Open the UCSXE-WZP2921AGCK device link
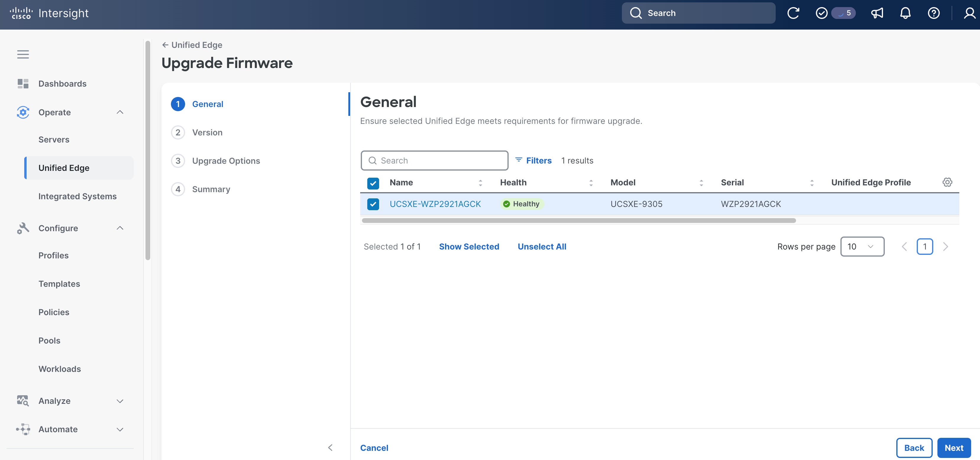980x460 pixels. coord(435,204)
